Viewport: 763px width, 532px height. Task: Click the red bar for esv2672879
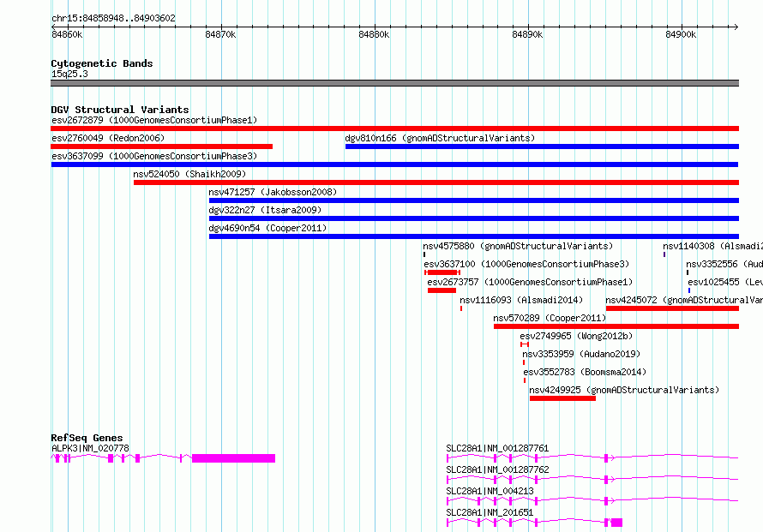(x=394, y=129)
